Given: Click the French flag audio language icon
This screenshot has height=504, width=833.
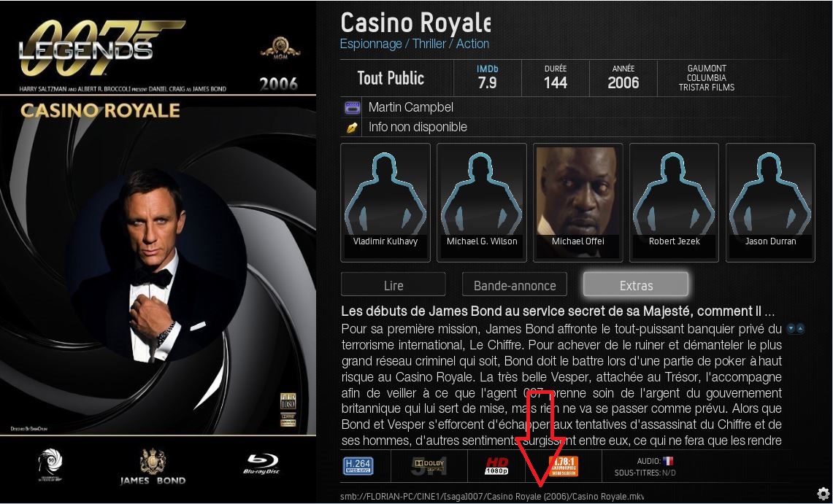Looking at the screenshot, I should pos(668,461).
